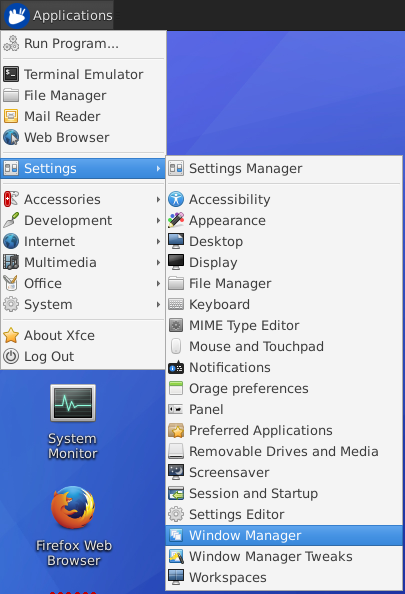Open Mail Reader entry
Image resolution: width=405 pixels, height=594 pixels.
tap(83, 116)
